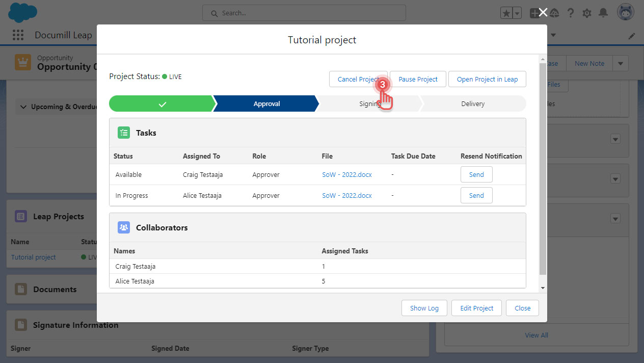This screenshot has width=644, height=363.
Task: Click the Salesforce cloud logo
Action: tap(22, 13)
